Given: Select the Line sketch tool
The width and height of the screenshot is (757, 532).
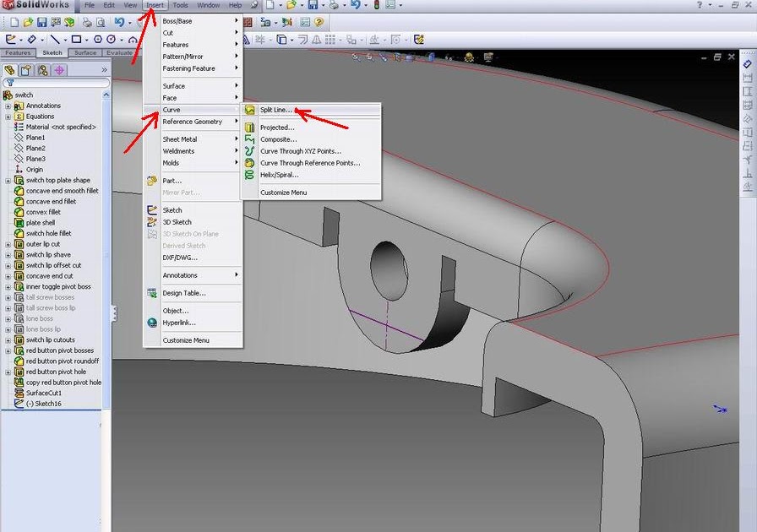Looking at the screenshot, I should click(57, 39).
